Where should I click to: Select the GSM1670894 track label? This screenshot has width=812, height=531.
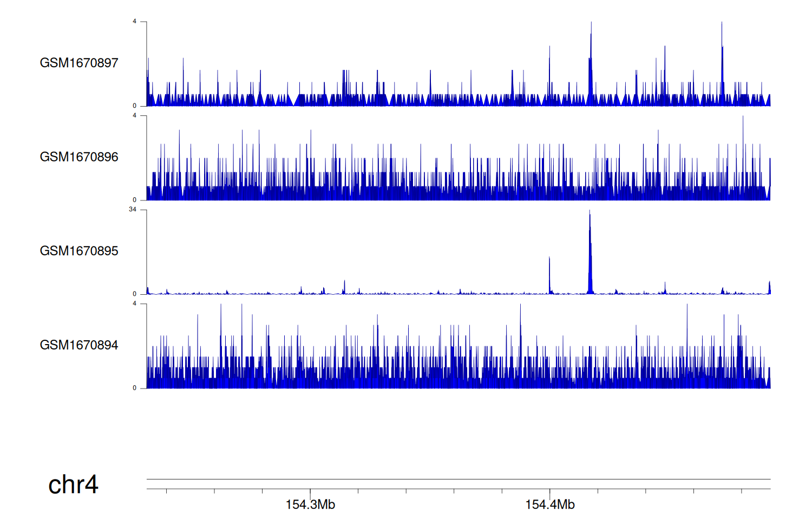(x=79, y=345)
